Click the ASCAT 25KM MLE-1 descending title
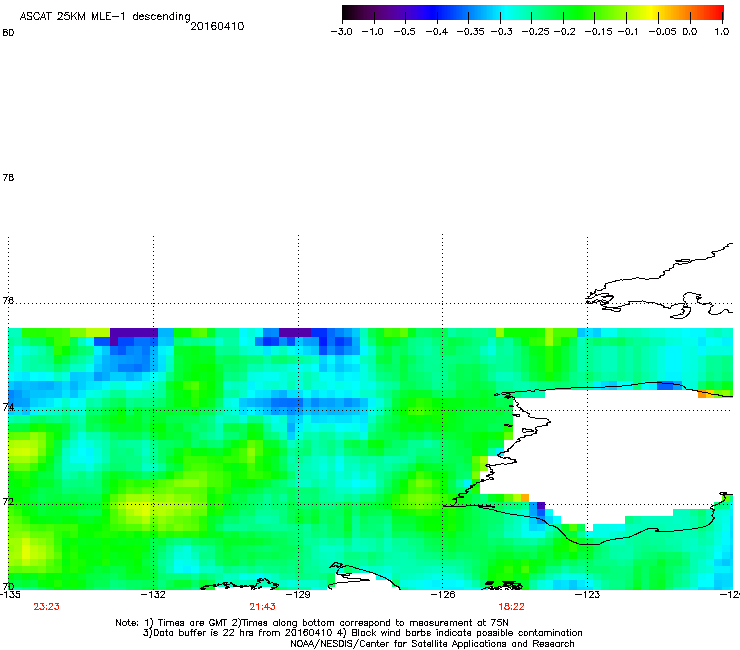 105,17
